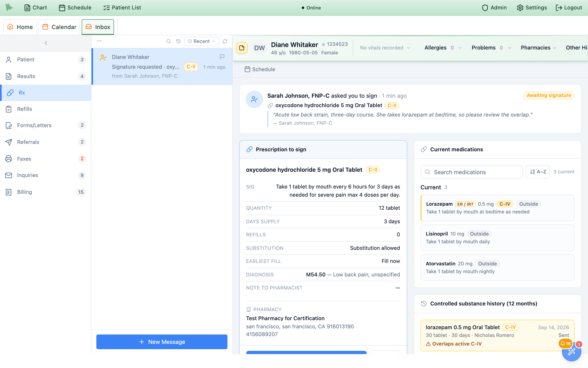
Task: Open the Referrals inbox category
Action: click(x=46, y=142)
